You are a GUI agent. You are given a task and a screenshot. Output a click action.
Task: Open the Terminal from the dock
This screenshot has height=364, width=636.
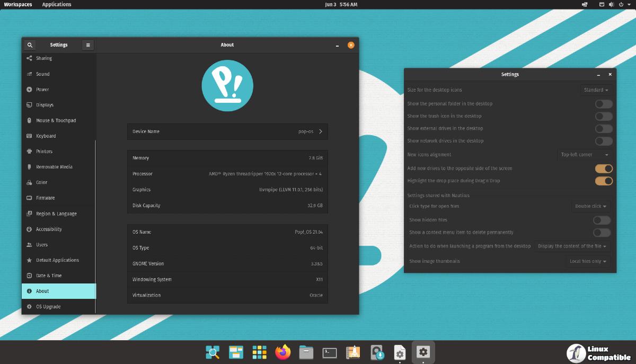click(x=330, y=352)
